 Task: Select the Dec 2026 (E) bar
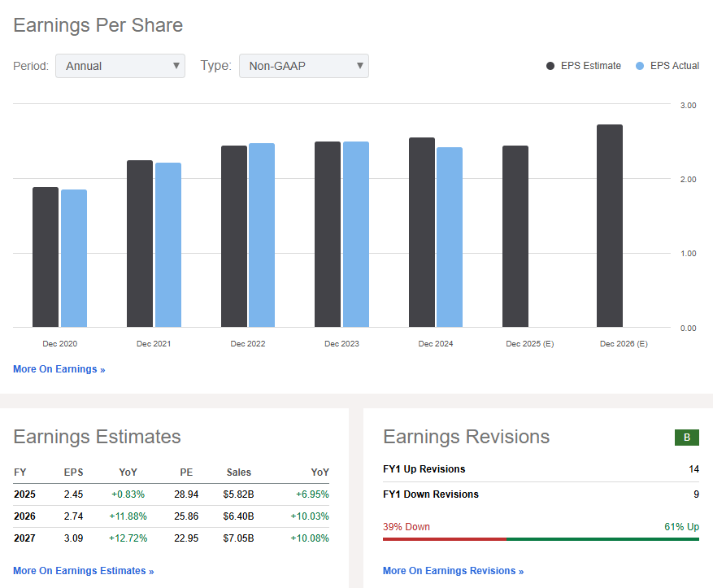point(609,228)
